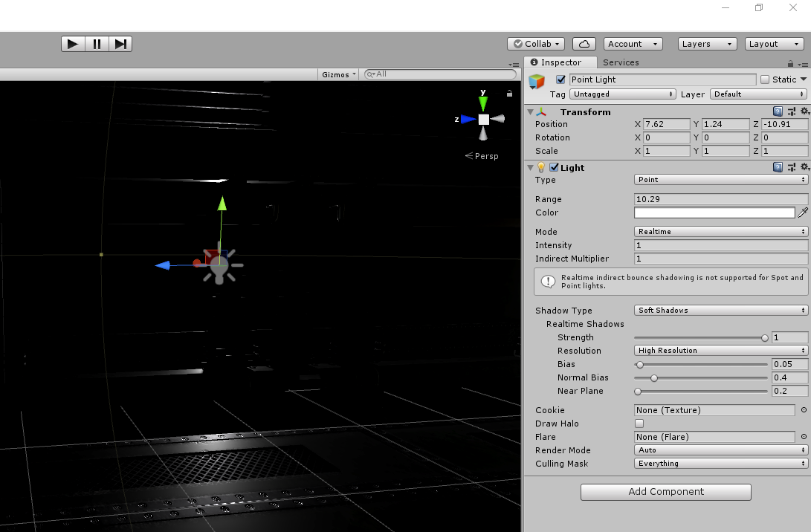
Task: Open the Mode dropdown showing Realtime
Action: pyautogui.click(x=721, y=232)
